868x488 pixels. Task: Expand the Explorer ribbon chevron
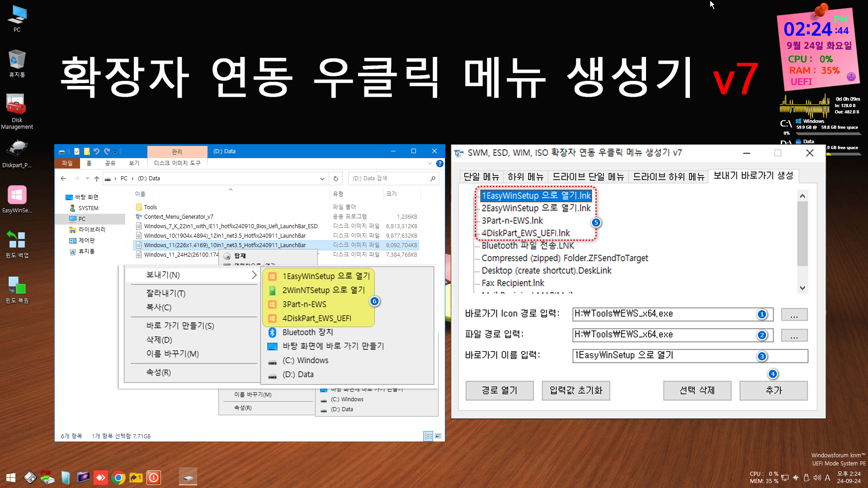[x=429, y=164]
